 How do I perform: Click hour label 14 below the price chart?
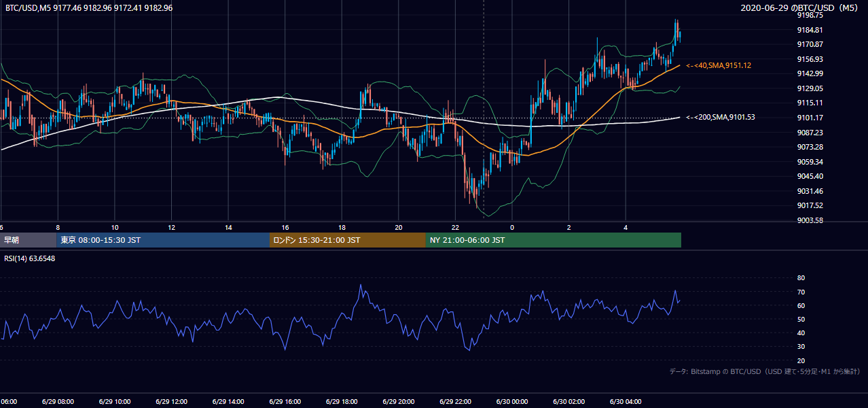tap(228, 227)
